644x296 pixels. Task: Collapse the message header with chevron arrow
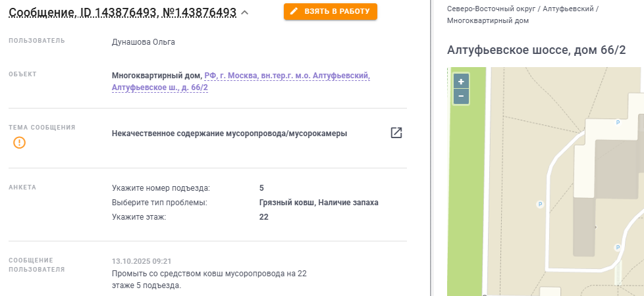click(245, 12)
